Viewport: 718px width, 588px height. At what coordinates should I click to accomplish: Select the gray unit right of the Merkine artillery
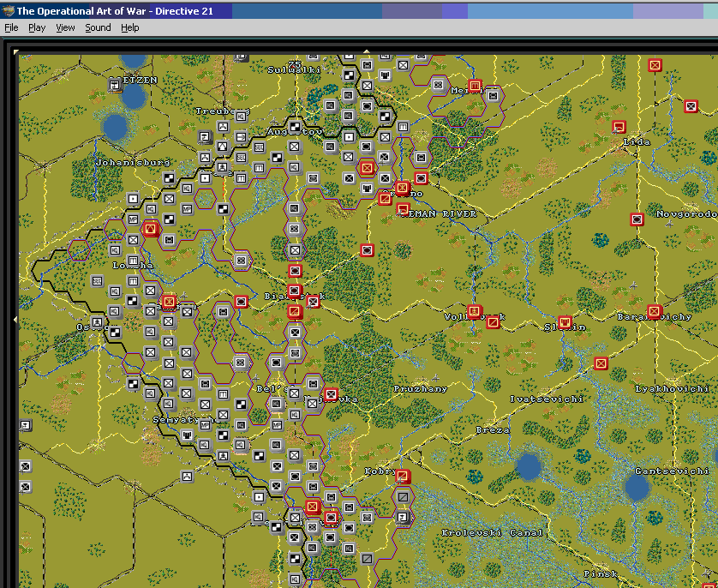click(493, 96)
